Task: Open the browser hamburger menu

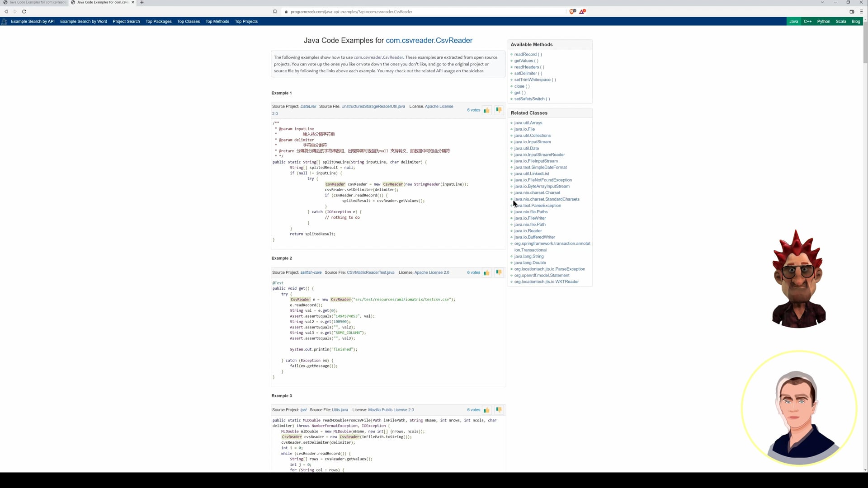Action: 862,12
